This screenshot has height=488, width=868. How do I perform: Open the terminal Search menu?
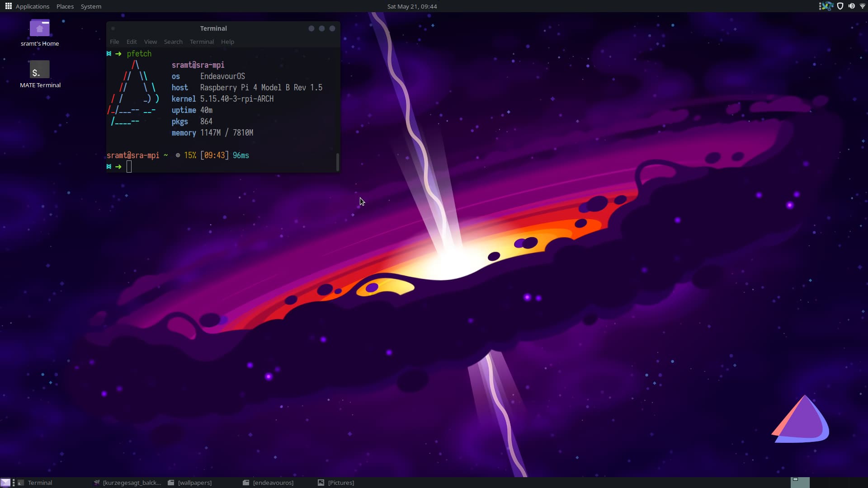pyautogui.click(x=173, y=42)
